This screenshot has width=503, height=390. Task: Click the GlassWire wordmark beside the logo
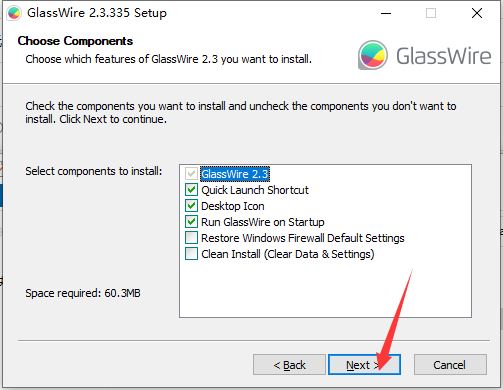click(x=443, y=56)
